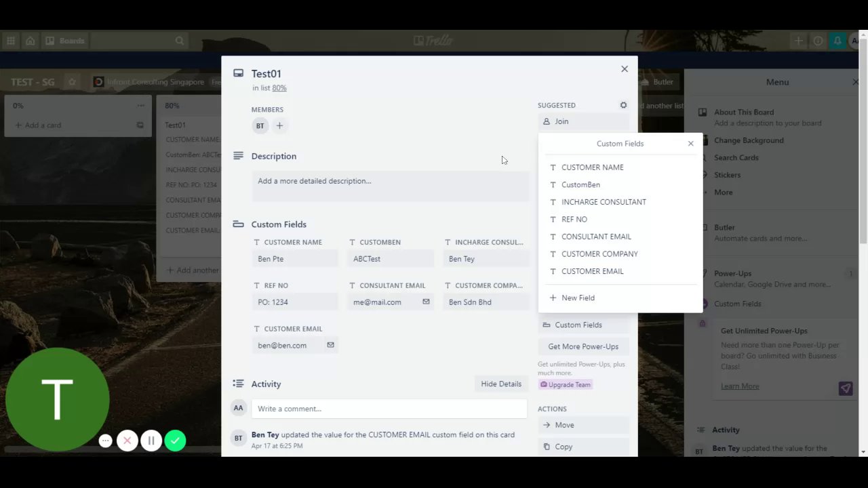The height and width of the screenshot is (488, 868).
Task: Click the header search box
Action: 139,41
